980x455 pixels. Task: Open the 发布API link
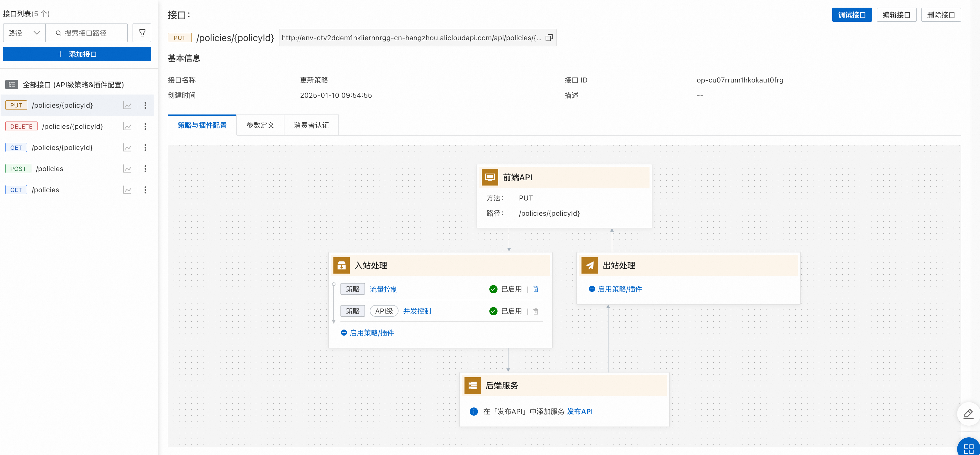tap(579, 411)
